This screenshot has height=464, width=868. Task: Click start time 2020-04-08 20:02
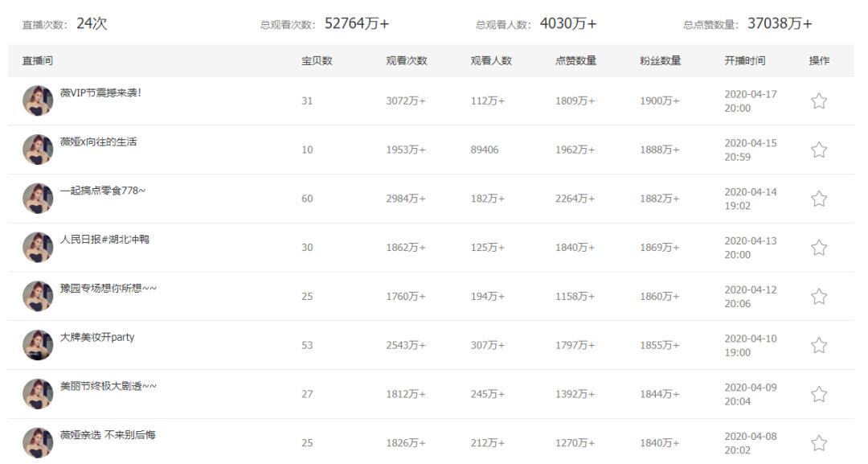751,443
